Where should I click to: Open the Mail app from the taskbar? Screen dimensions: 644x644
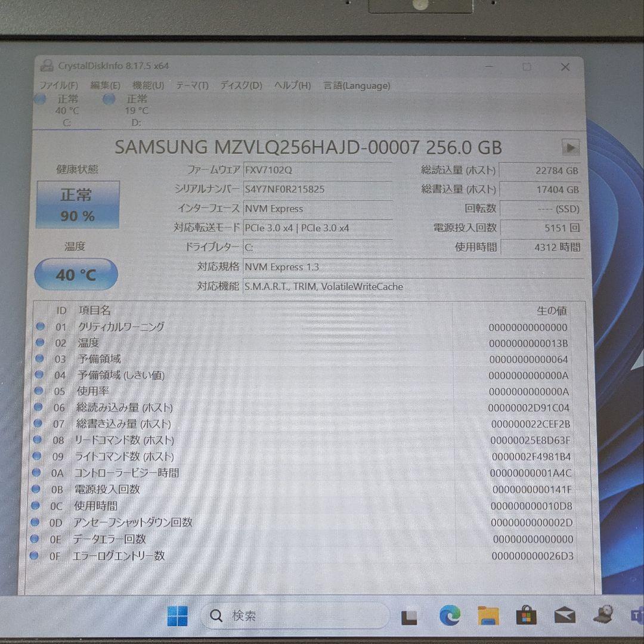pos(565,614)
